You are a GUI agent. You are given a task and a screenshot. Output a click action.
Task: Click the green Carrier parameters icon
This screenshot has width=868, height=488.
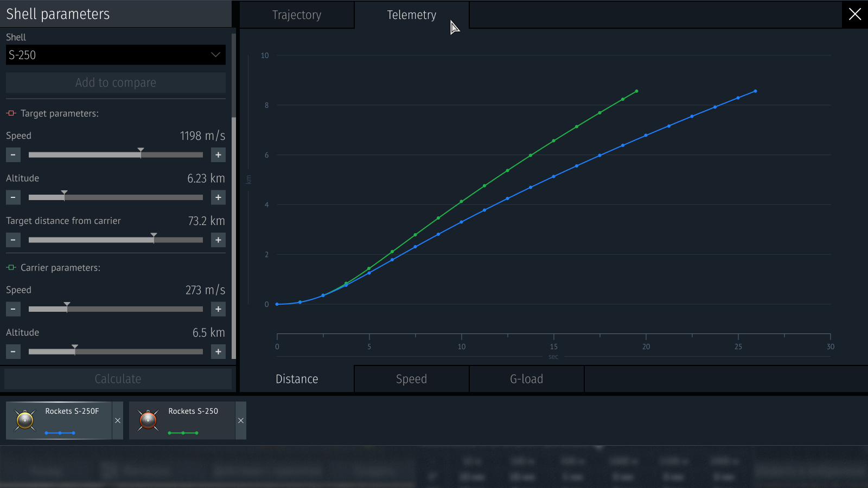click(x=11, y=267)
